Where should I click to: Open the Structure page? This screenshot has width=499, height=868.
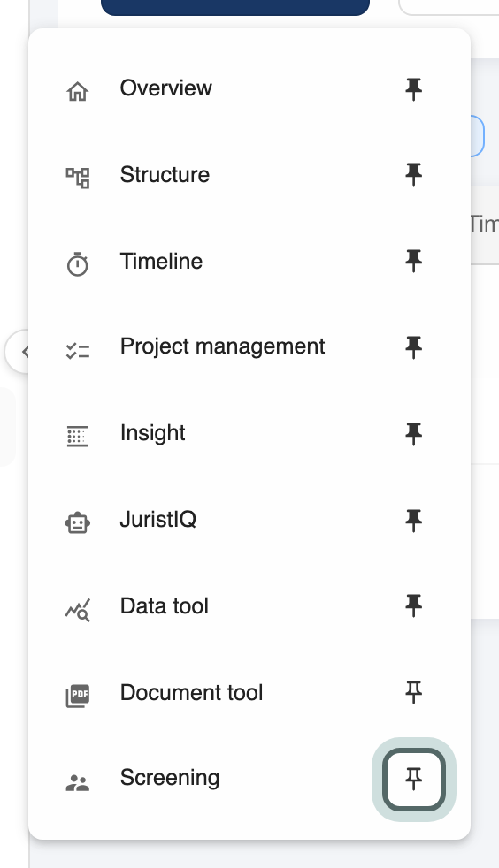tap(165, 175)
